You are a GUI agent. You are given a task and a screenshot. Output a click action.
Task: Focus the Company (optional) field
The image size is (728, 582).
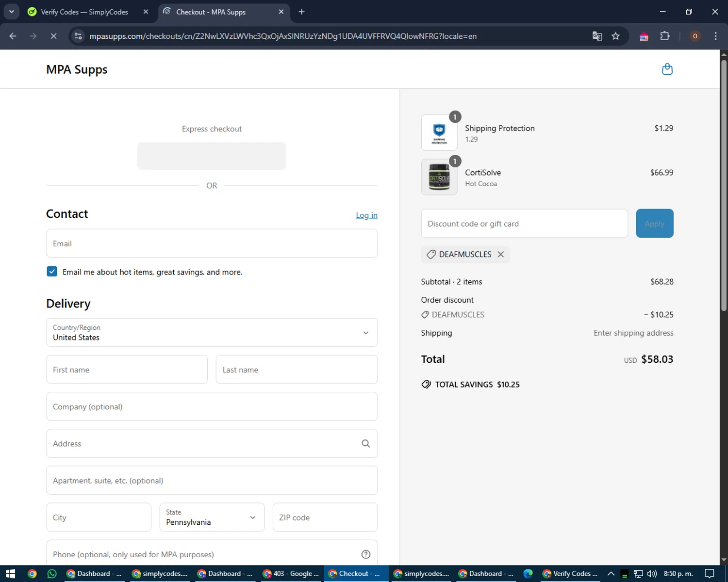212,406
